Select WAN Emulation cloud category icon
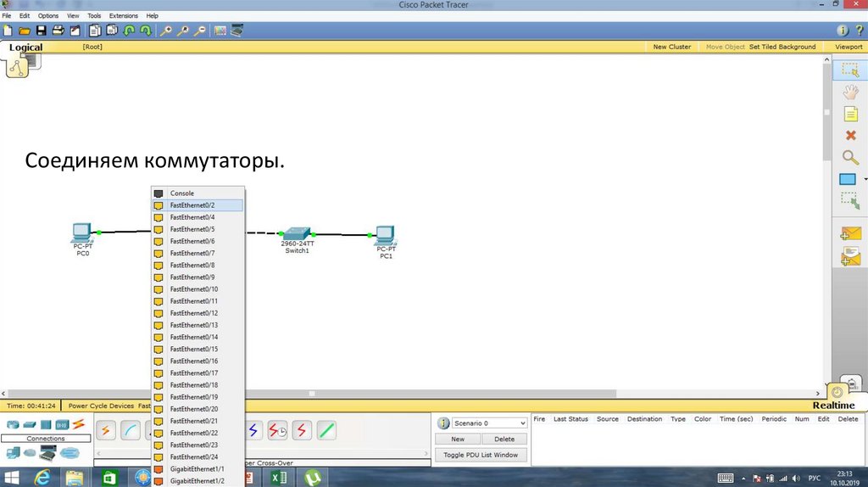 30,453
